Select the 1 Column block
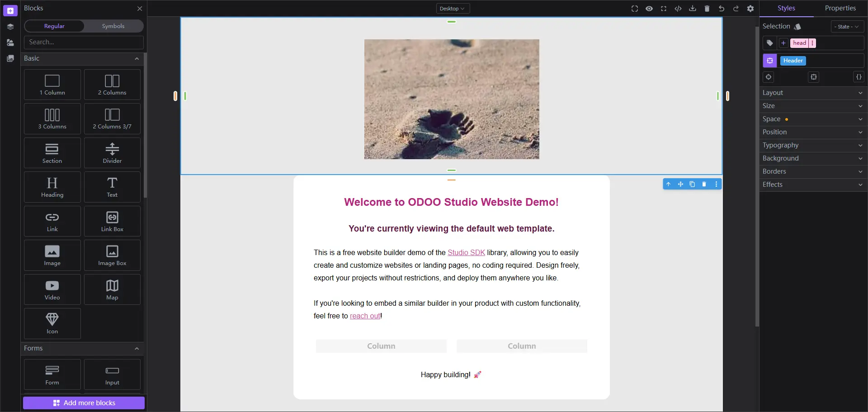 [52, 85]
